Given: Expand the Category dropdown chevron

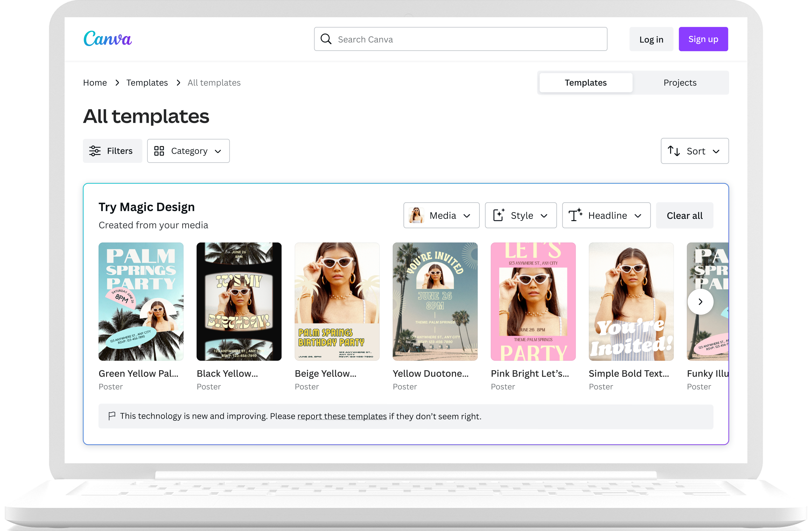Looking at the screenshot, I should (218, 151).
